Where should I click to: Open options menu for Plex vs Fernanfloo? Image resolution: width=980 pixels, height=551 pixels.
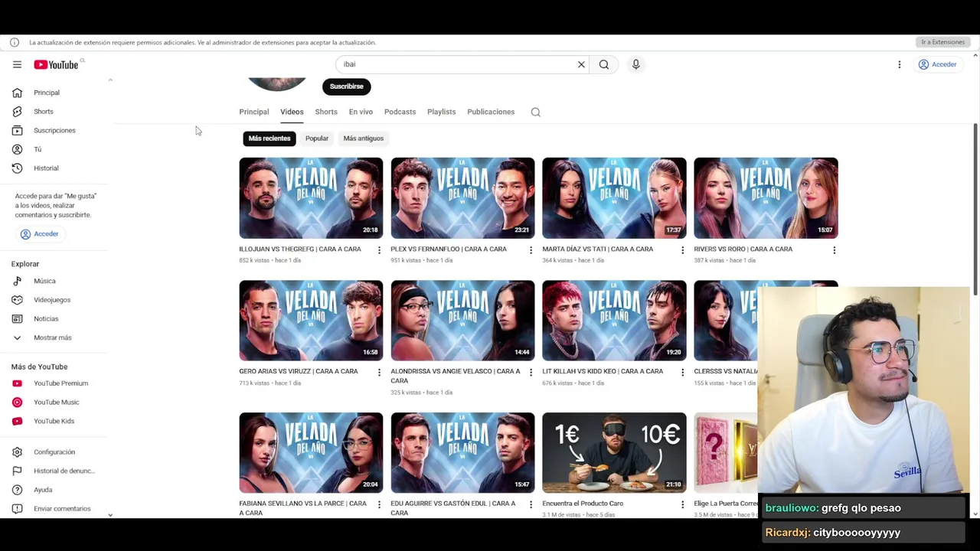(x=531, y=250)
